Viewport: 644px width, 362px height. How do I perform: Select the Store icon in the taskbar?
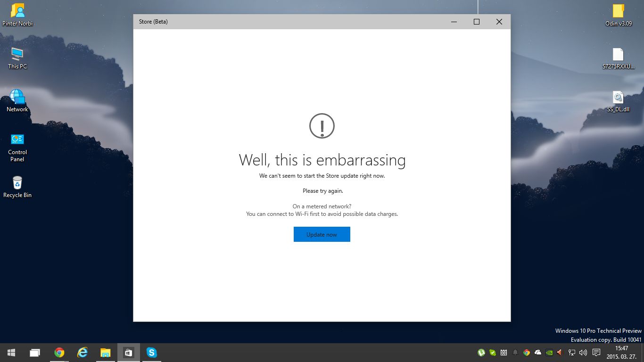click(128, 352)
